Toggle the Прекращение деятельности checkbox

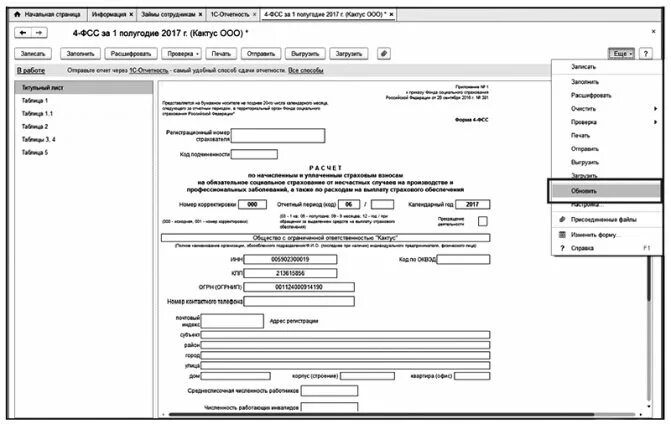pyautogui.click(x=482, y=221)
